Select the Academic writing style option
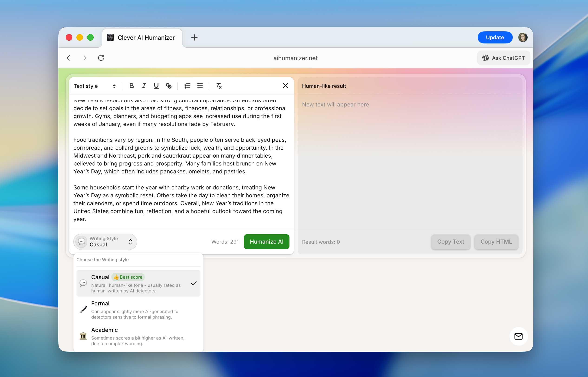Image resolution: width=588 pixels, height=377 pixels. pyautogui.click(x=138, y=336)
